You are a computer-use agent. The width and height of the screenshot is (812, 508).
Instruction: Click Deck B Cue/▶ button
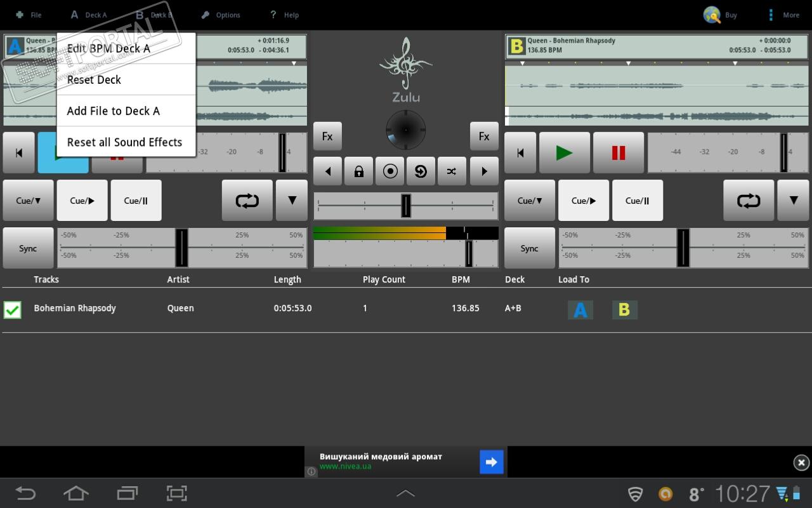tap(584, 201)
